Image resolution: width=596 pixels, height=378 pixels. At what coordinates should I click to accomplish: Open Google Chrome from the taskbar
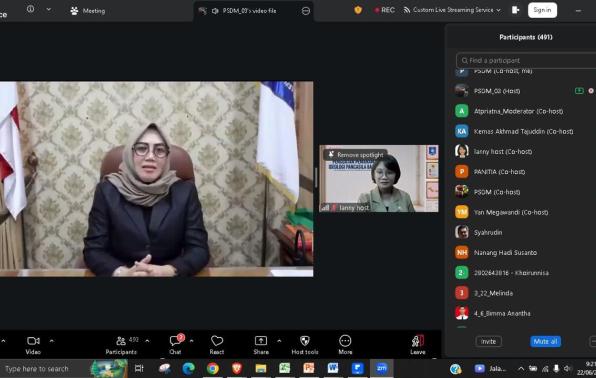[x=213, y=368]
